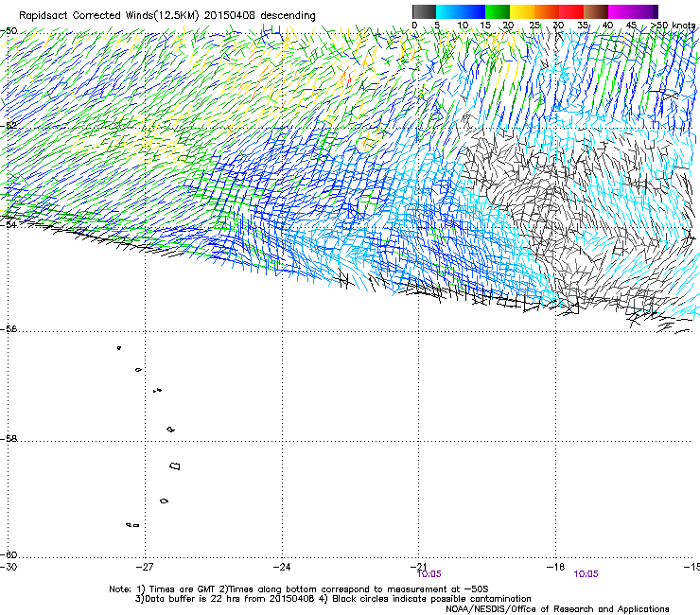
Task: Click the '20150408 descending' date in title
Action: pos(260,16)
